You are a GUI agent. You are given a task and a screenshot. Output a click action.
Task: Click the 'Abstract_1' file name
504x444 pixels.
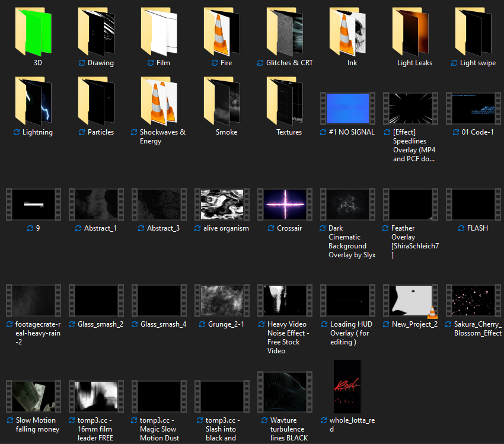pyautogui.click(x=100, y=228)
